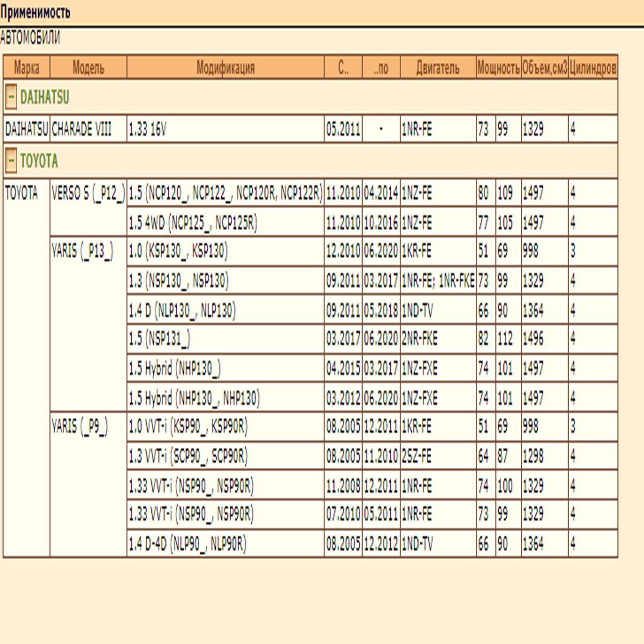Click the 2SZ-FE engine cell
644x644 pixels.
417,456
